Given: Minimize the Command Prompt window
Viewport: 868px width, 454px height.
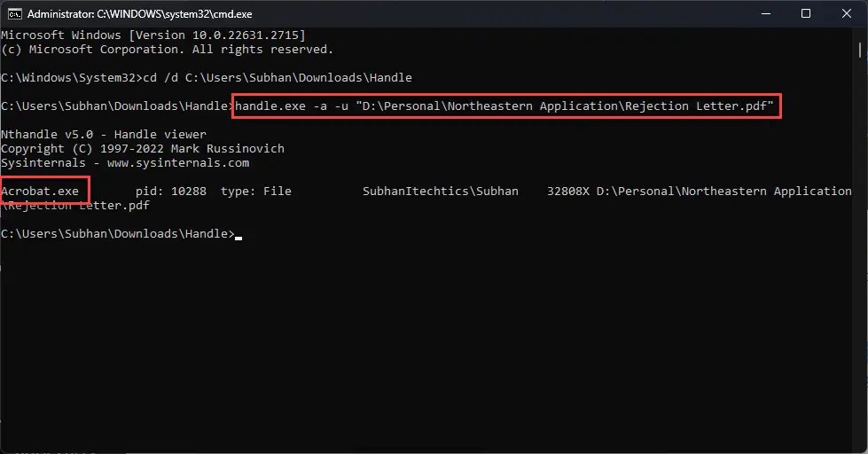Looking at the screenshot, I should pos(766,14).
